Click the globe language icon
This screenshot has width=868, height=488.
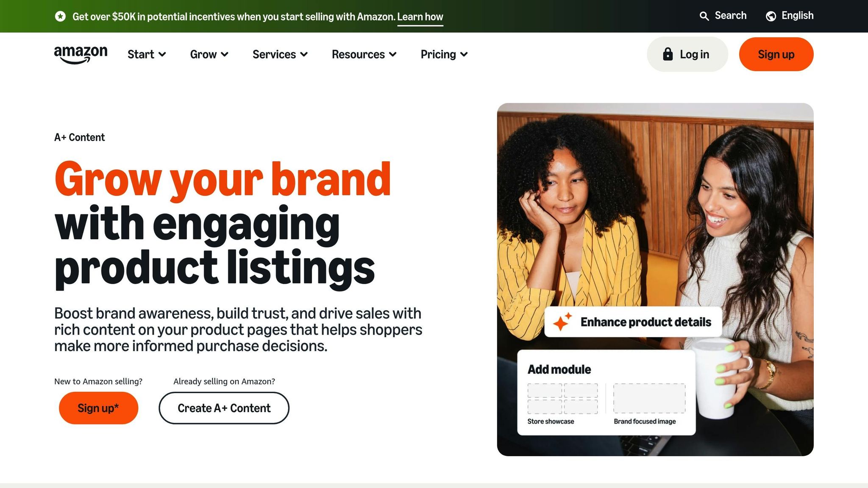tap(771, 16)
